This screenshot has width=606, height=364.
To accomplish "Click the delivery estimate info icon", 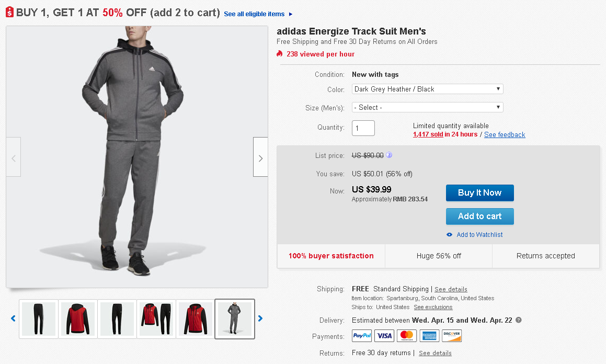I will pos(518,320).
